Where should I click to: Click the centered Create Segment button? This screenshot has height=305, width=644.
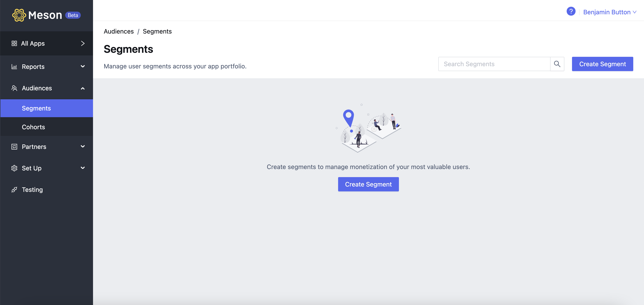coord(368,184)
